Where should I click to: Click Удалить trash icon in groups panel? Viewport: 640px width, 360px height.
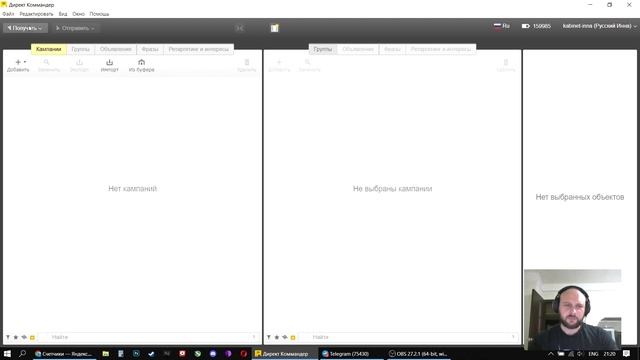point(506,65)
